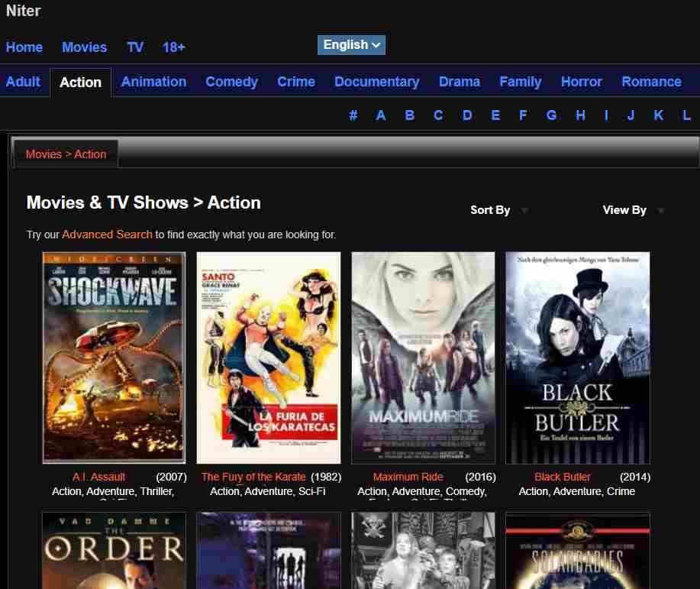Image resolution: width=700 pixels, height=589 pixels.
Task: Open the View By dropdown
Action: [x=633, y=210]
